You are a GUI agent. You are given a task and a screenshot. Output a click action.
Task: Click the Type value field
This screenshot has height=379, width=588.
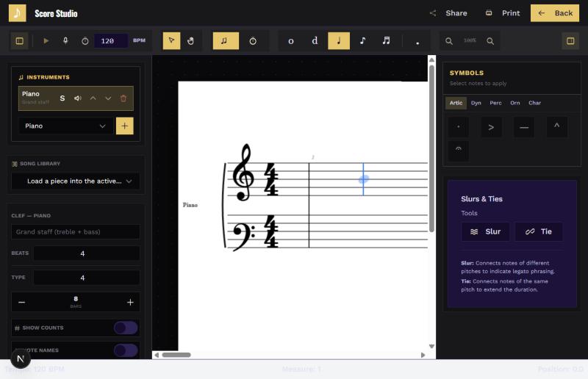coord(87,278)
